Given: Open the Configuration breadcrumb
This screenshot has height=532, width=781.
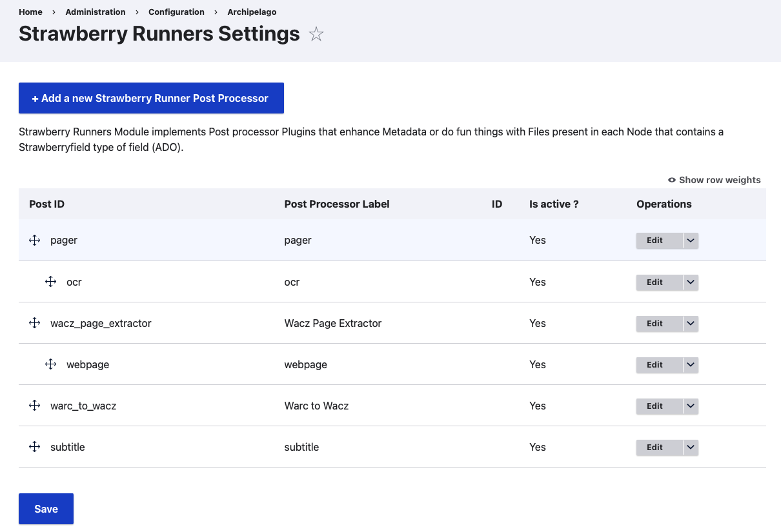Looking at the screenshot, I should (176, 12).
